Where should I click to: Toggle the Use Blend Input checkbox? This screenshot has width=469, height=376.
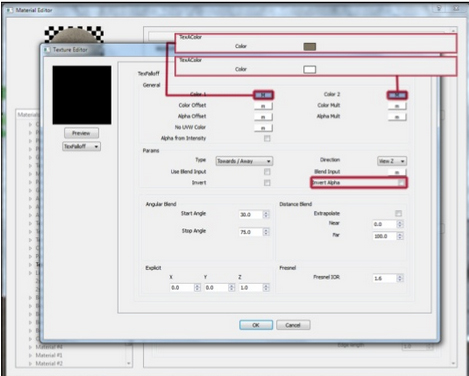click(267, 172)
